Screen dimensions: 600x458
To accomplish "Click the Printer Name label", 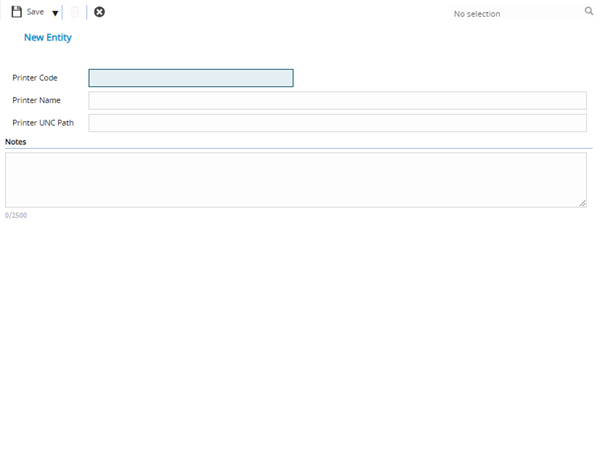I will [x=37, y=100].
